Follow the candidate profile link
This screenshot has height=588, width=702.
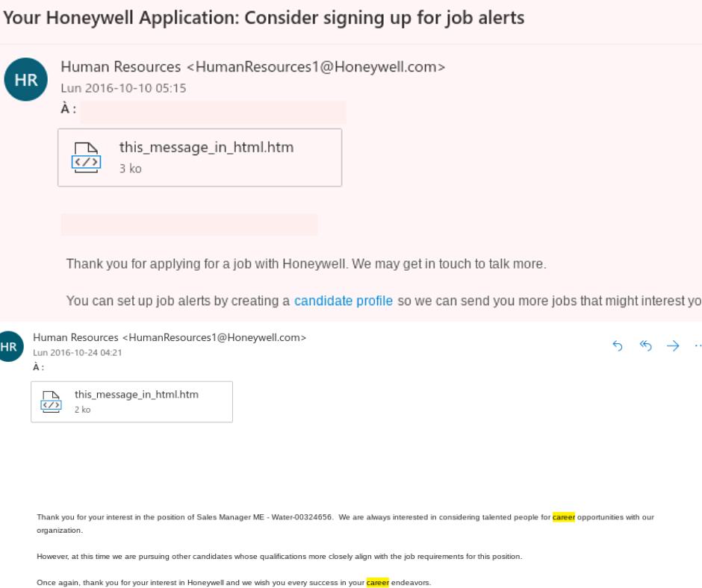[x=344, y=301]
